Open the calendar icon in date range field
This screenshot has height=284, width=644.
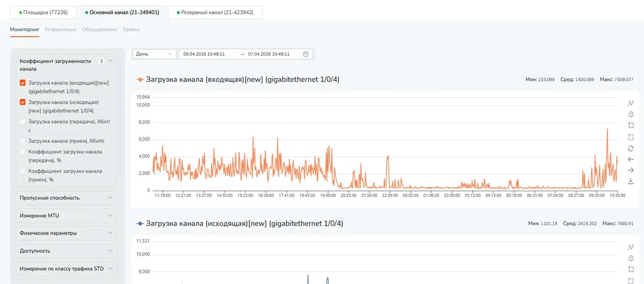pos(305,54)
